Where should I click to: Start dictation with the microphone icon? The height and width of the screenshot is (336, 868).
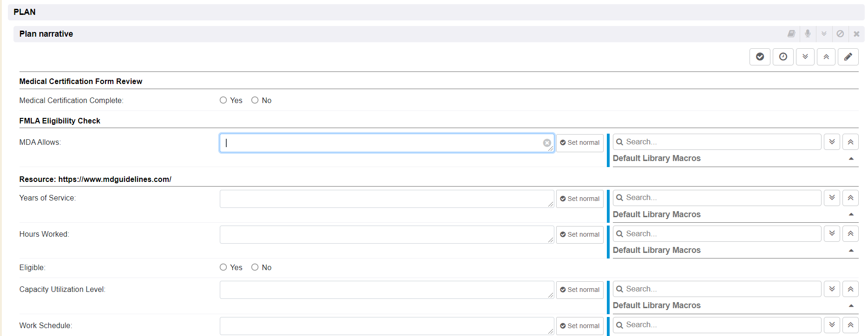point(808,34)
